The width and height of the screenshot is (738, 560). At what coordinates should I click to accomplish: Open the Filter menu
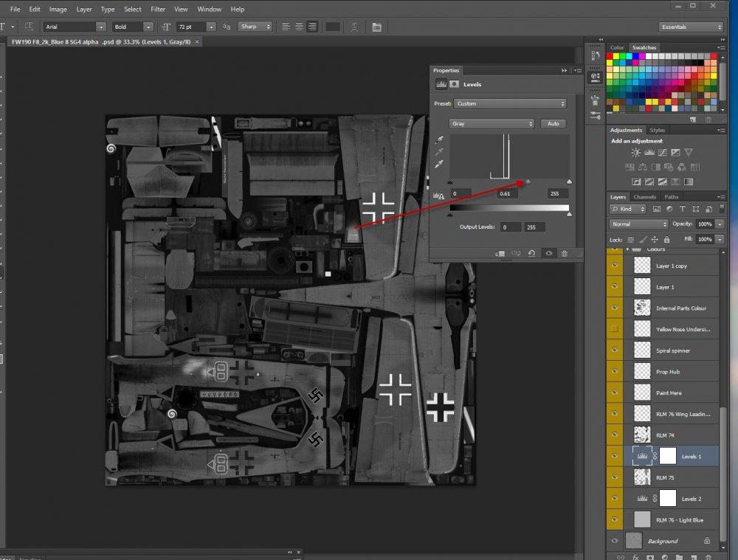click(x=157, y=9)
